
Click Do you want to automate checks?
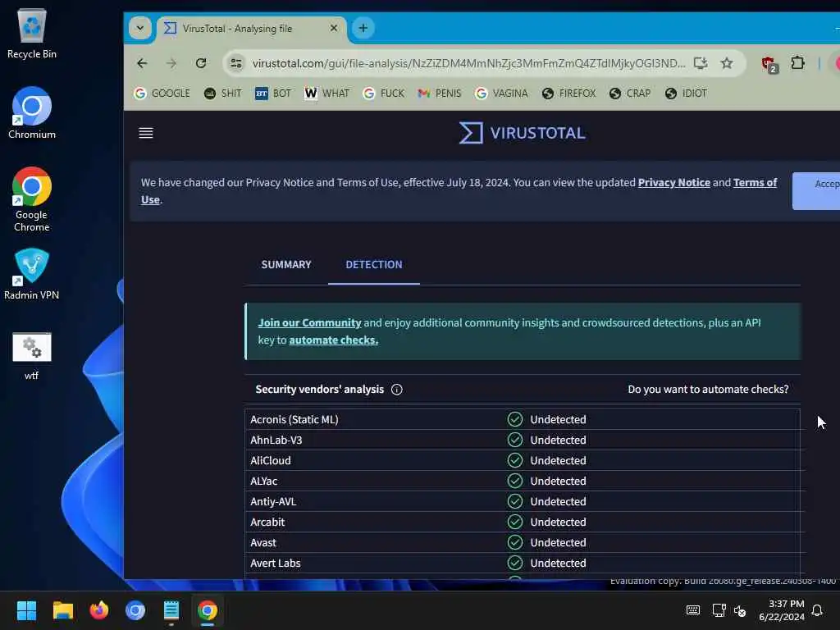[x=708, y=390]
